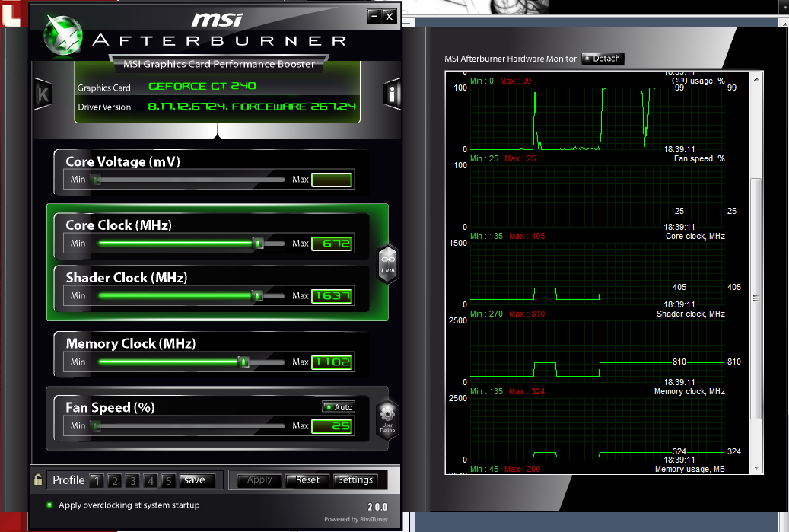Screen dimensions: 789x532
Task: Click the Memory clock MHz graph
Action: tap(597, 428)
